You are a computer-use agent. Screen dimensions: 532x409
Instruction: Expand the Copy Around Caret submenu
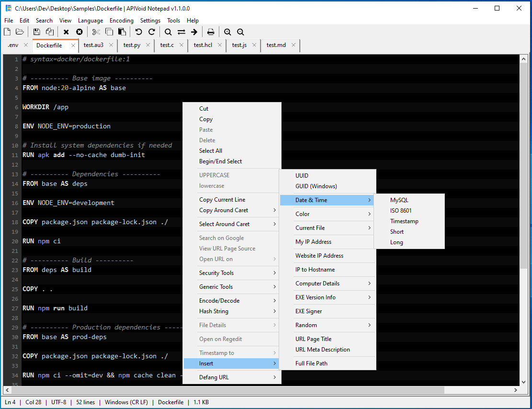coord(232,210)
